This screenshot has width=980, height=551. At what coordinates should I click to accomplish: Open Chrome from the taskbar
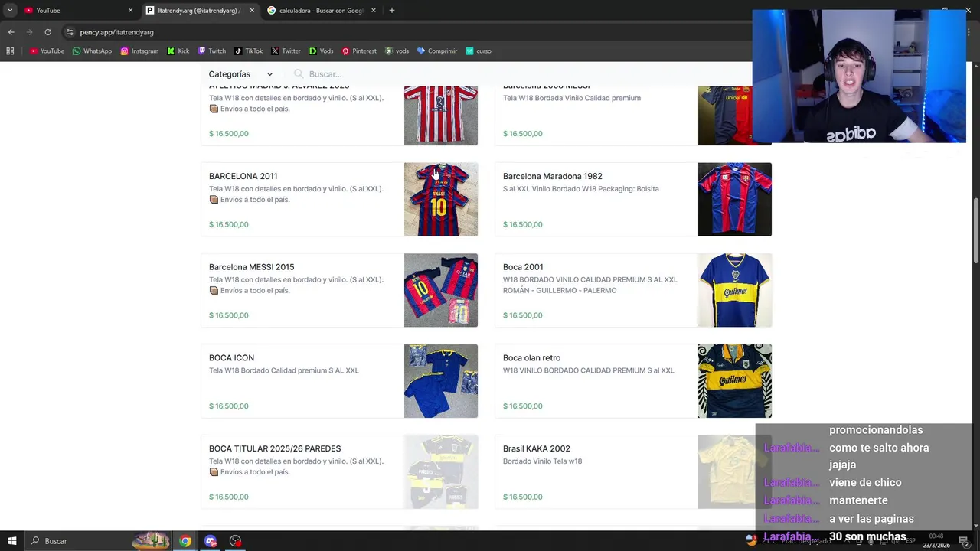click(x=185, y=541)
